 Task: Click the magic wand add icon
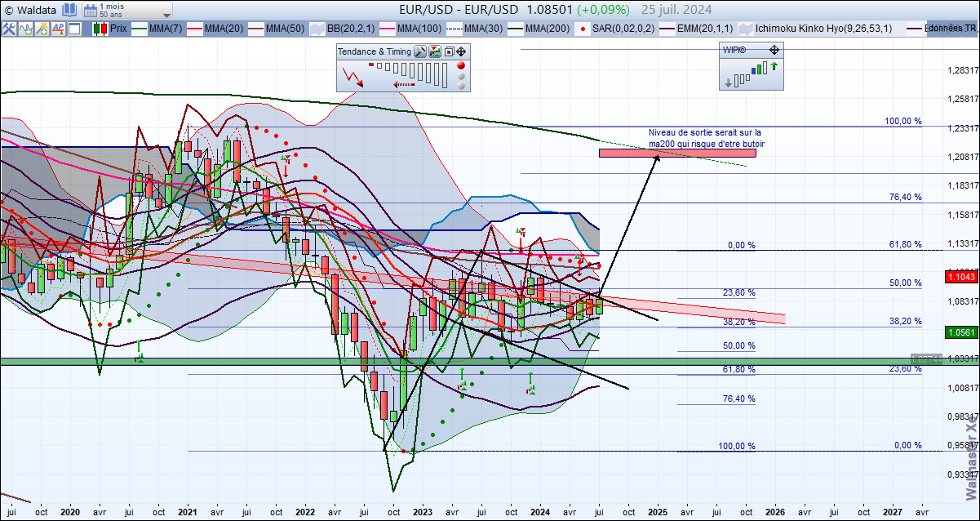coord(42,29)
